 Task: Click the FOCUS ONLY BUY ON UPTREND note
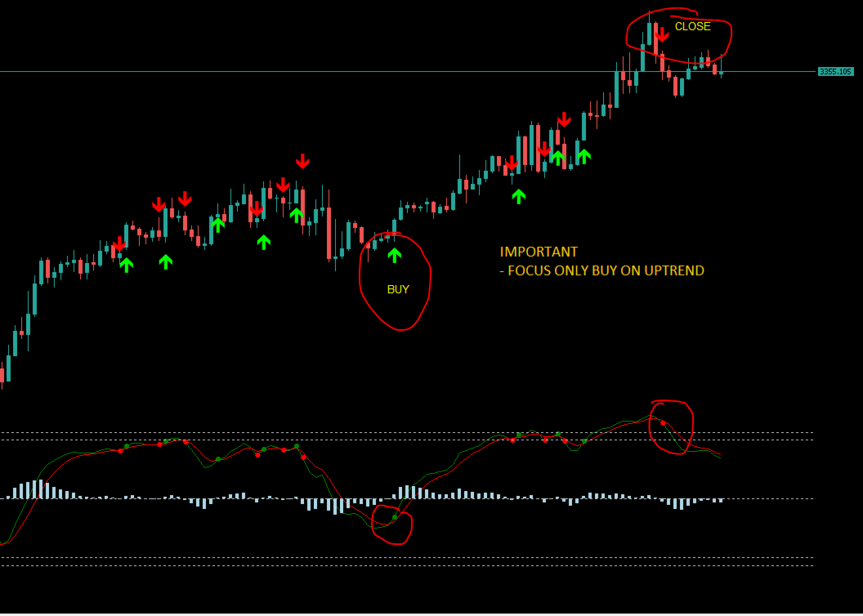(x=602, y=270)
